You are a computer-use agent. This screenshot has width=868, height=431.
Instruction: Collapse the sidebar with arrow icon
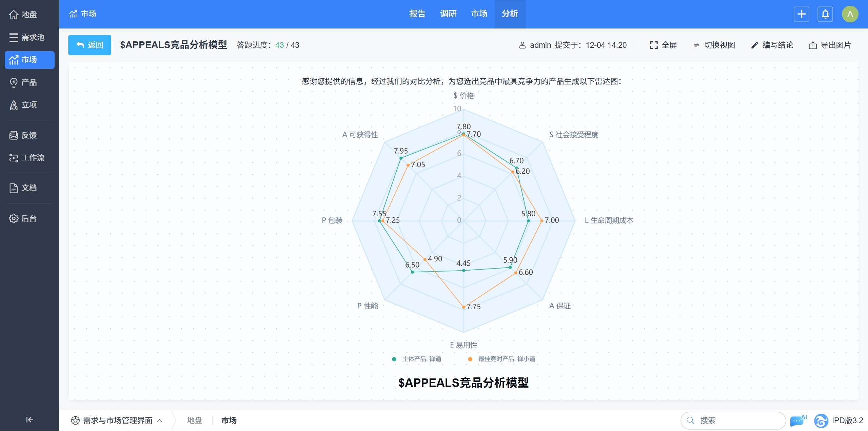(29, 420)
